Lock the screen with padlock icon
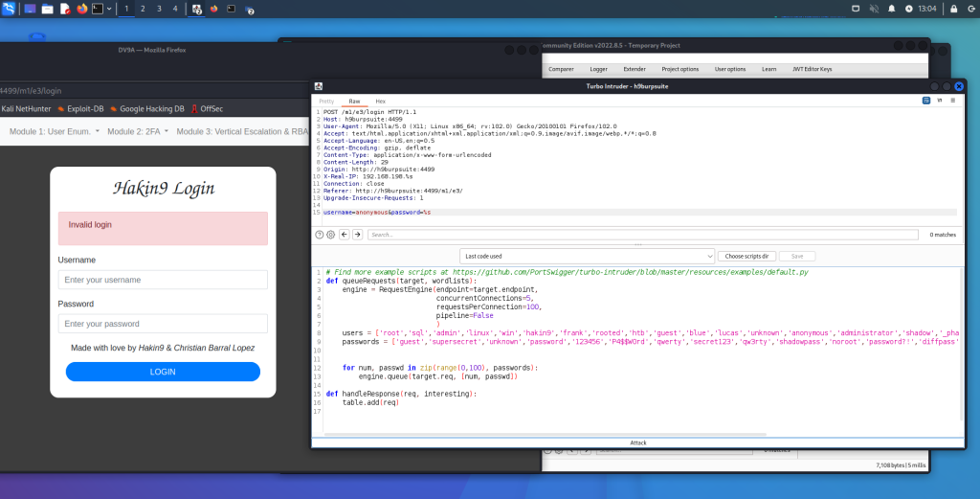 point(954,9)
